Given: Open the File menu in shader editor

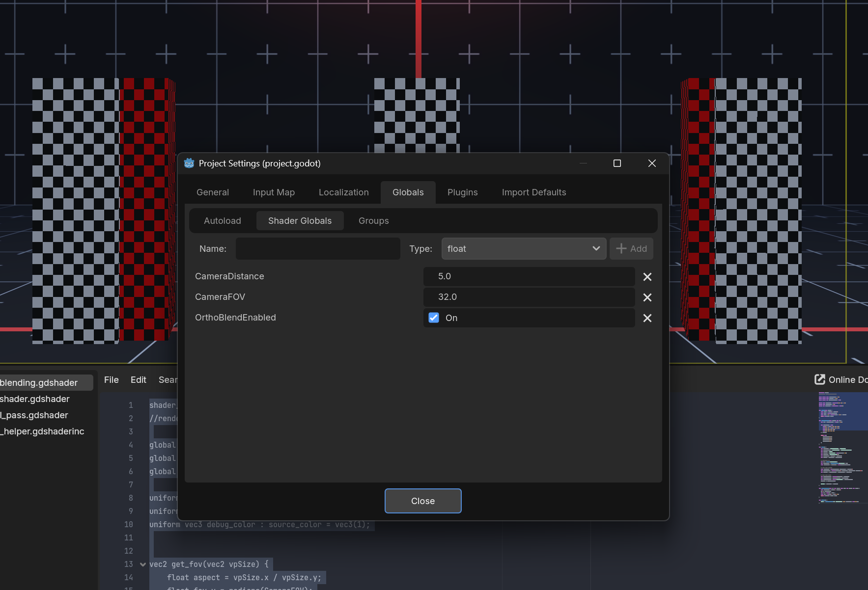Looking at the screenshot, I should point(111,380).
